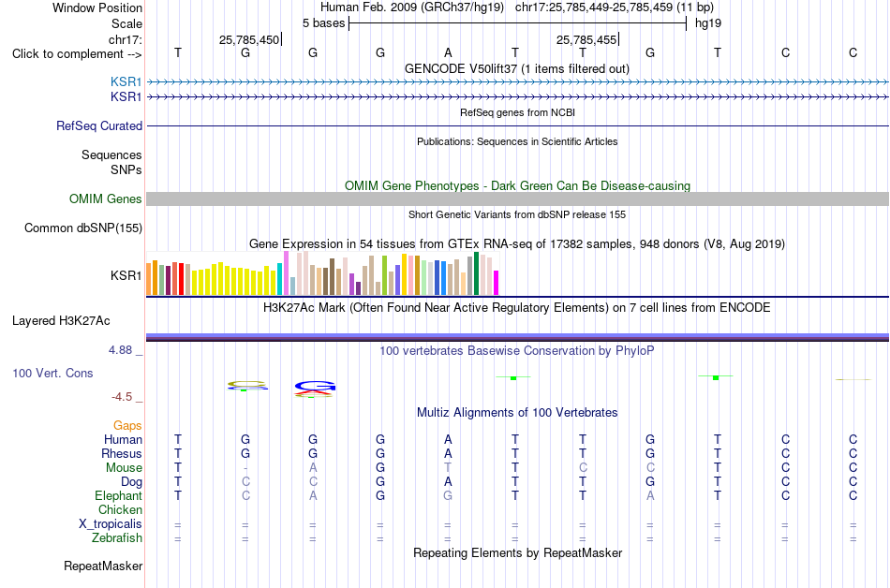Select the Chicken alignment row label

click(x=120, y=510)
